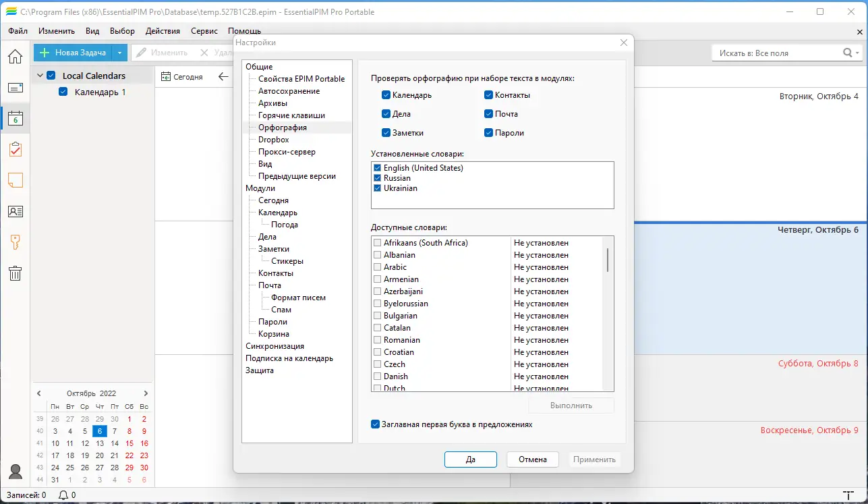This screenshot has width=868, height=504.
Task: Open the Вид menu
Action: pyautogui.click(x=92, y=31)
